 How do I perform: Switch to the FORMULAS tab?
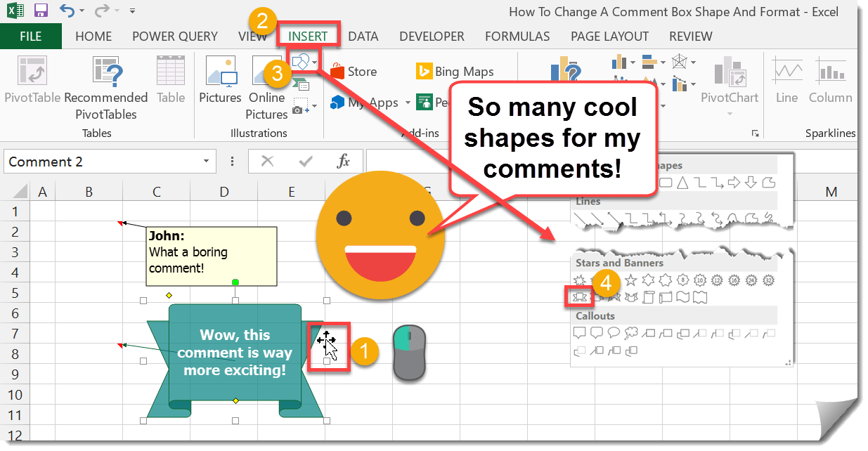517,36
